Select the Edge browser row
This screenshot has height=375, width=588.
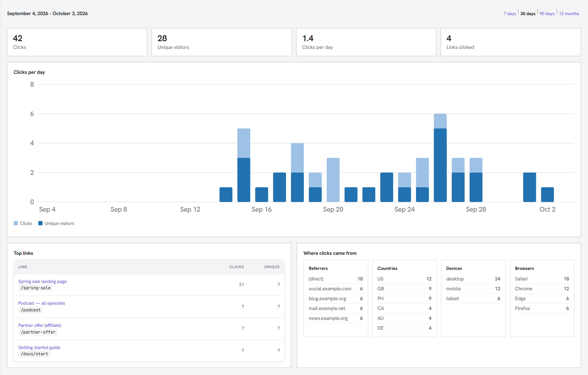pyautogui.click(x=542, y=298)
